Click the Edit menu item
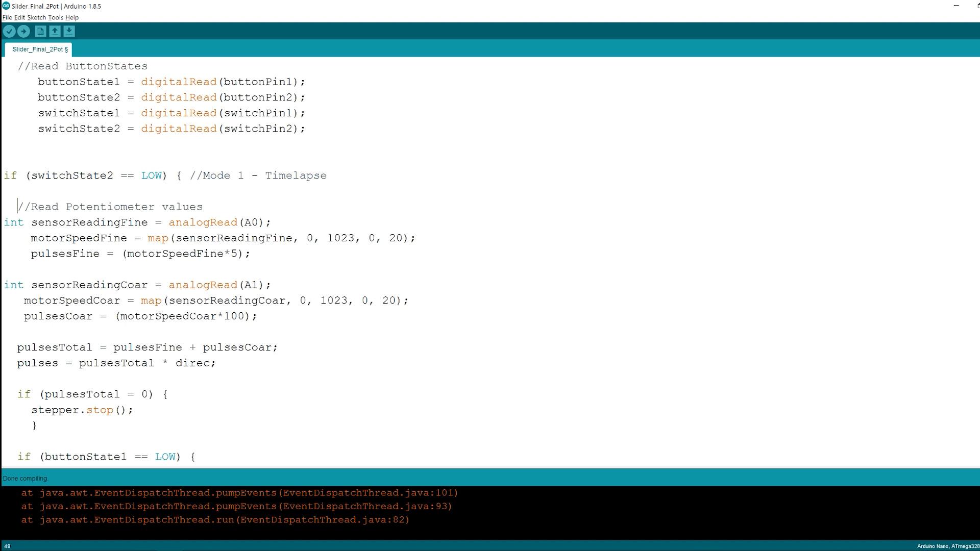 coord(17,17)
